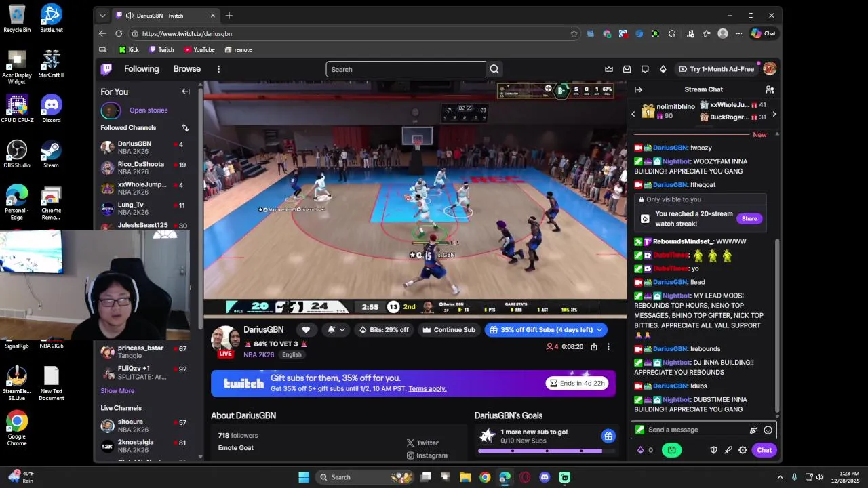This screenshot has height=488, width=868.
Task: Open the Terms apply link
Action: pyautogui.click(x=427, y=389)
